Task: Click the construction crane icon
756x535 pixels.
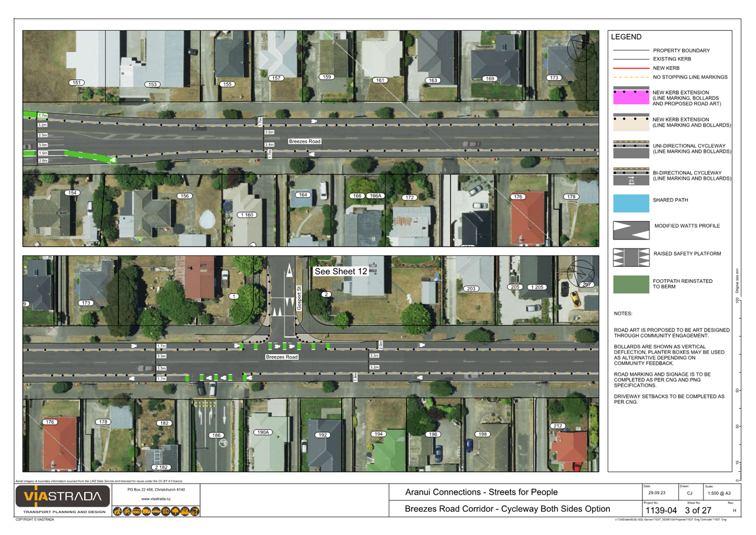Action: click(x=194, y=511)
